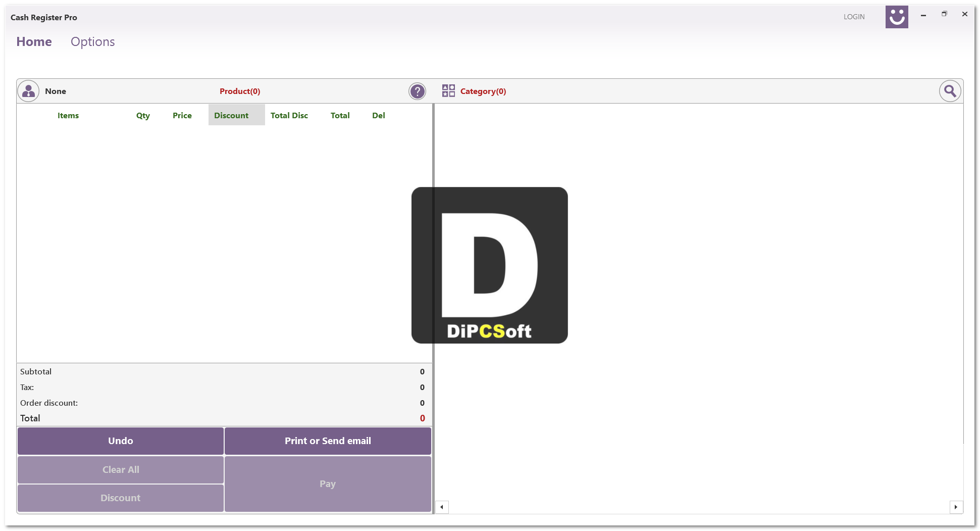Viewport: 980px width, 531px height.
Task: Click the Tax label
Action: tap(27, 388)
